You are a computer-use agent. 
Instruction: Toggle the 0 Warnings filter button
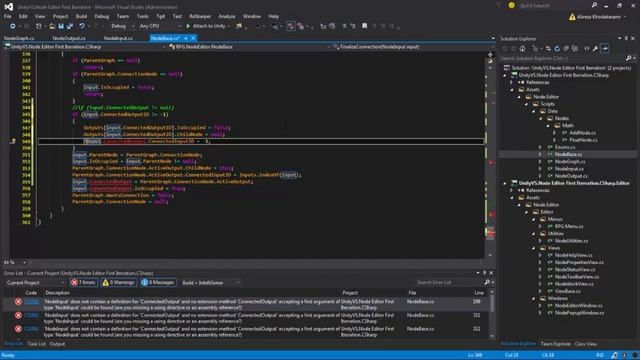(x=118, y=282)
